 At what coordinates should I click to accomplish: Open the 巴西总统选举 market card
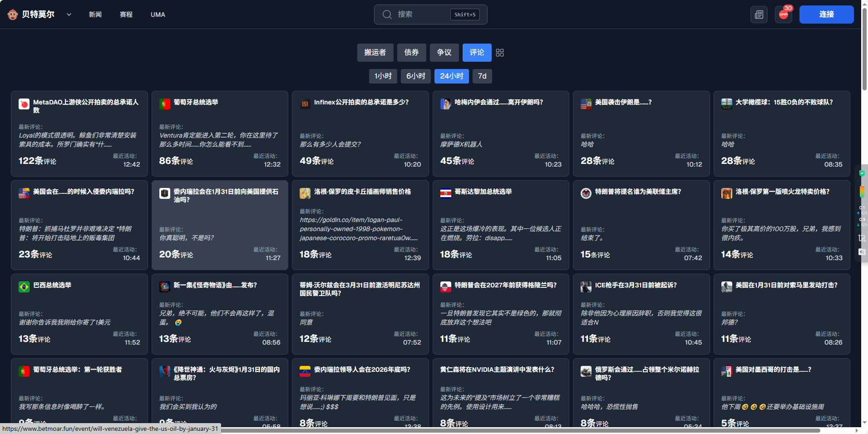coord(79,313)
